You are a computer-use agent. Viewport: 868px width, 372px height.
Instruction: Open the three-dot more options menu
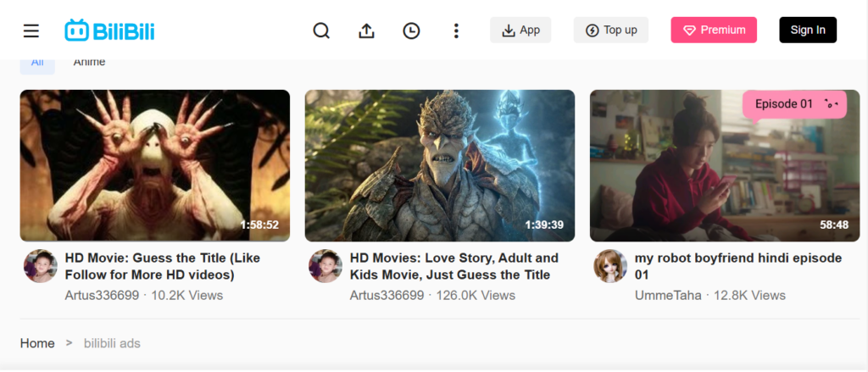pos(456,31)
